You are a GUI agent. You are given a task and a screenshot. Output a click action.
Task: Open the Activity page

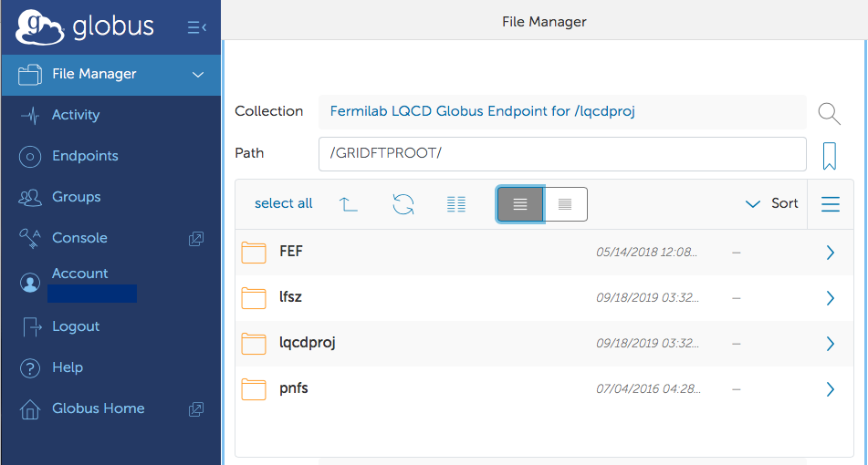[x=76, y=115]
